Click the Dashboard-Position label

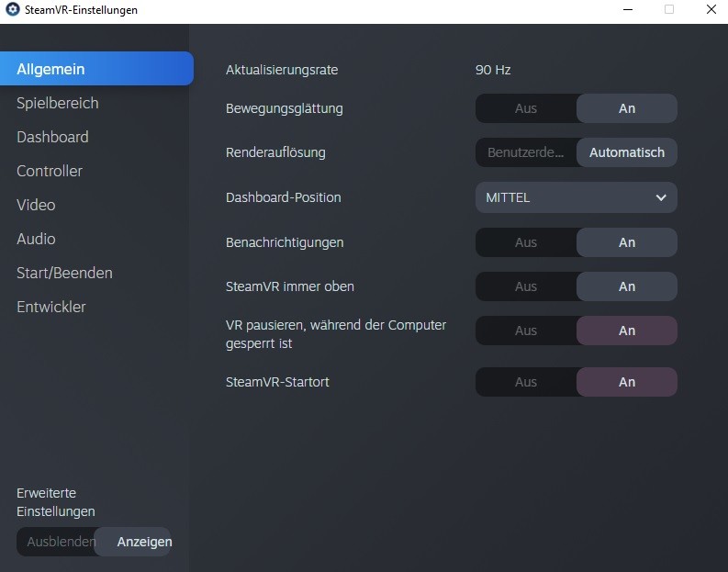click(x=284, y=197)
